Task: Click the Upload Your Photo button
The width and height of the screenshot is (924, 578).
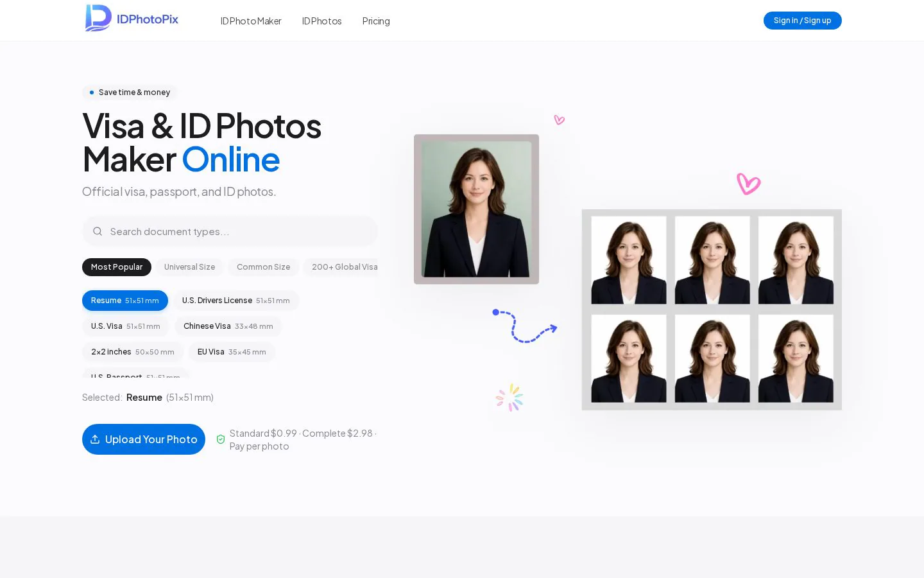Action: click(144, 439)
